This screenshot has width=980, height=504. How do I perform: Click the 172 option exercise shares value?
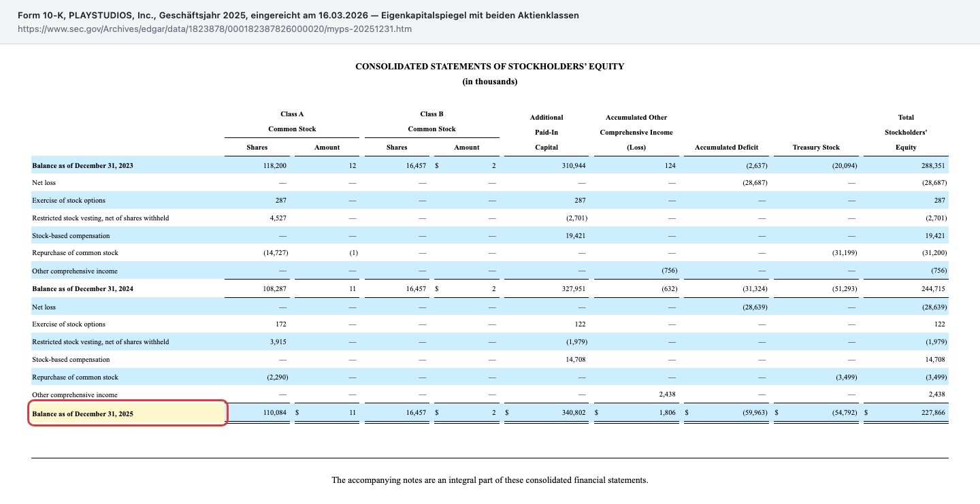coord(280,324)
